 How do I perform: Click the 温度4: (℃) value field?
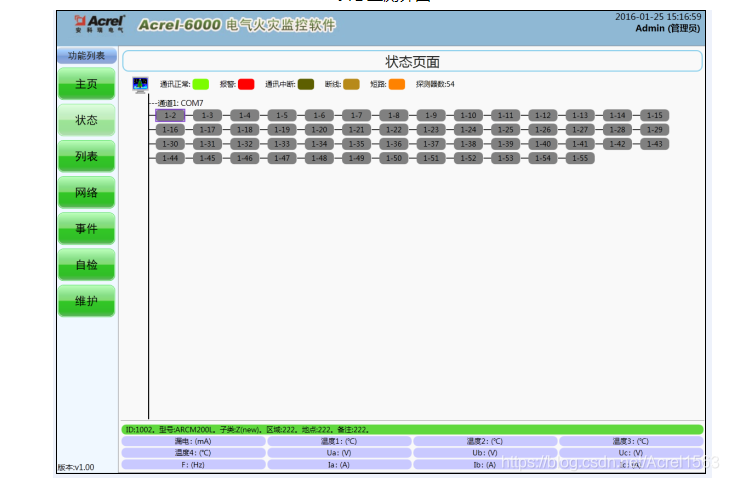point(193,453)
